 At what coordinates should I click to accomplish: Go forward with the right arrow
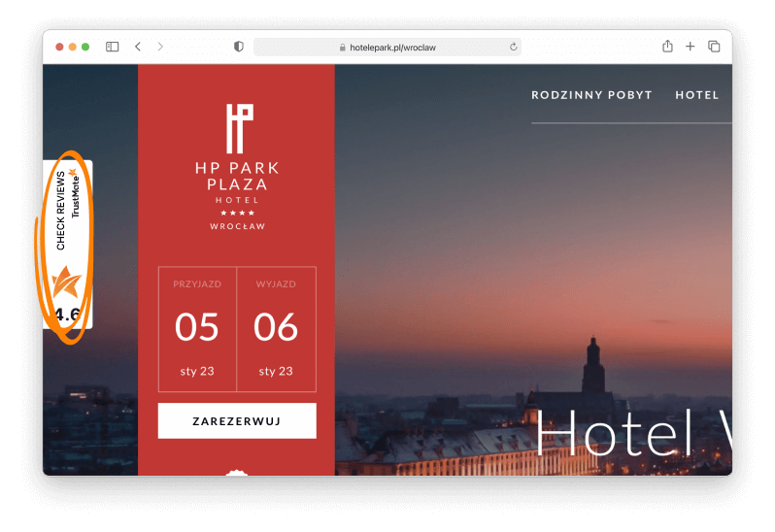pyautogui.click(x=160, y=47)
